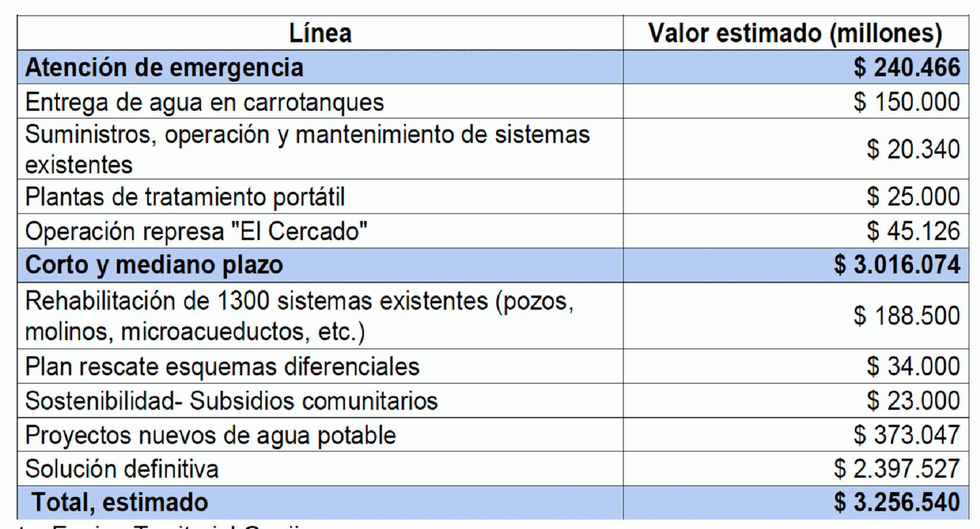The width and height of the screenshot is (980, 529).
Task: Select the $ 240.466 value cell
Action: pyautogui.click(x=796, y=67)
